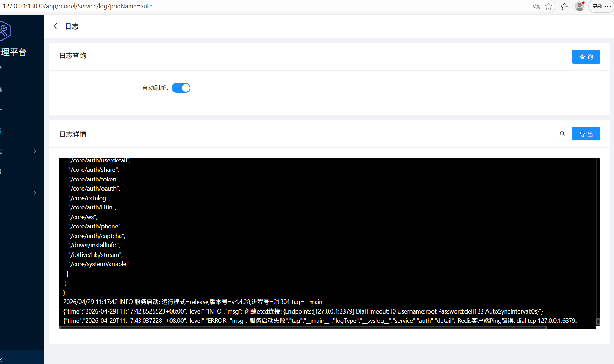This screenshot has height=364, width=614.
Task: Expand the upper sidebar menu with chevron arrow
Action: tap(34, 151)
